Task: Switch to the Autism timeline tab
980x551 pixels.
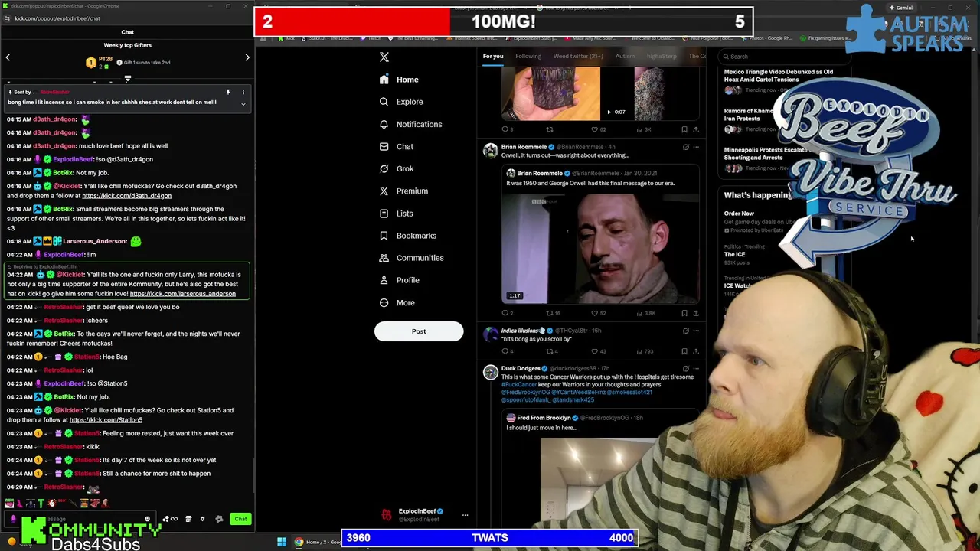Action: (625, 56)
